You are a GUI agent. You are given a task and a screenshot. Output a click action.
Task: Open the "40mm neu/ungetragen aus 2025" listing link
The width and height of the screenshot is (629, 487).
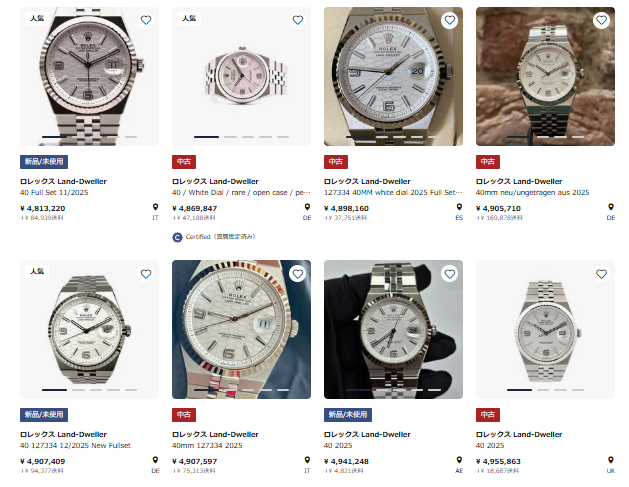(x=532, y=192)
